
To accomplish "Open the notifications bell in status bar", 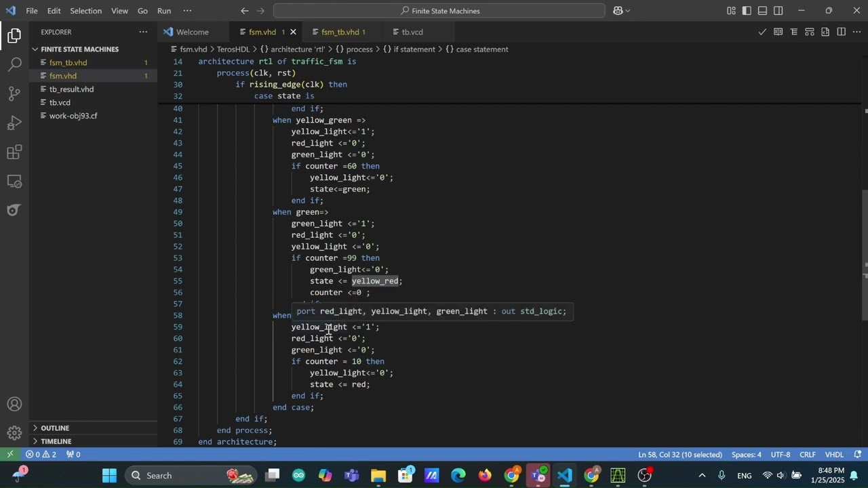I will coord(858,454).
